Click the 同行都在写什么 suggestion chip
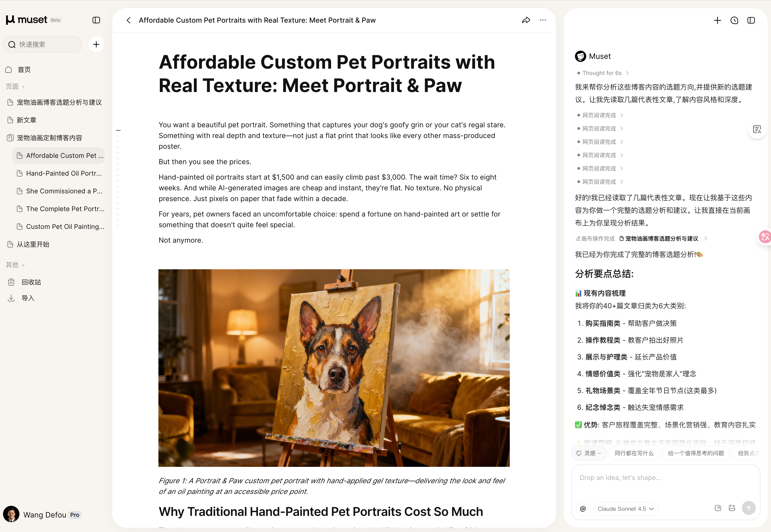The image size is (771, 532). 634,453
